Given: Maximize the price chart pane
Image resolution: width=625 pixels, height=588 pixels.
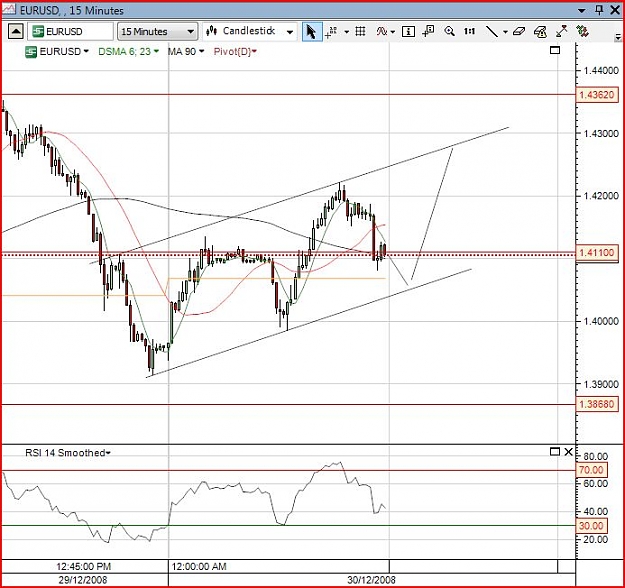Looking at the screenshot, I should coord(555,50).
